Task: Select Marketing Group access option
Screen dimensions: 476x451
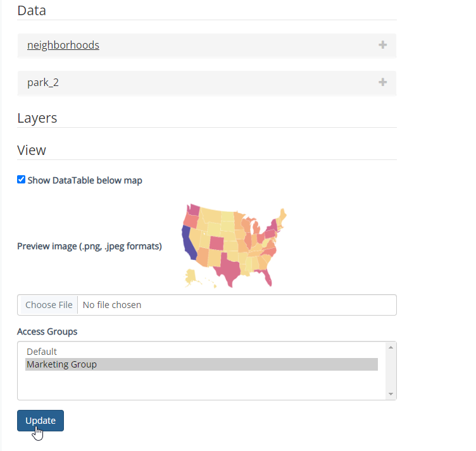Action: 62,364
